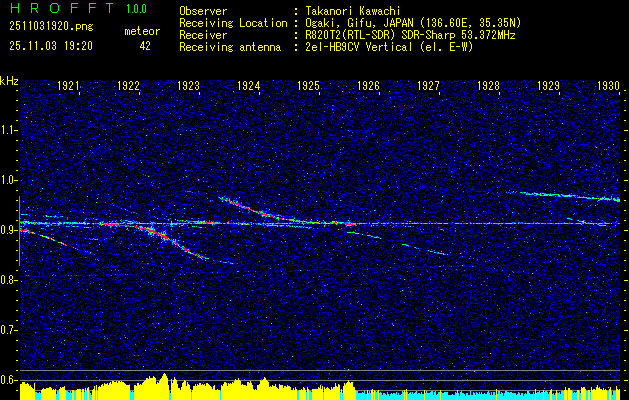This screenshot has width=629, height=400.
Task: Click the 1926 time axis marker
Action: pyautogui.click(x=369, y=86)
